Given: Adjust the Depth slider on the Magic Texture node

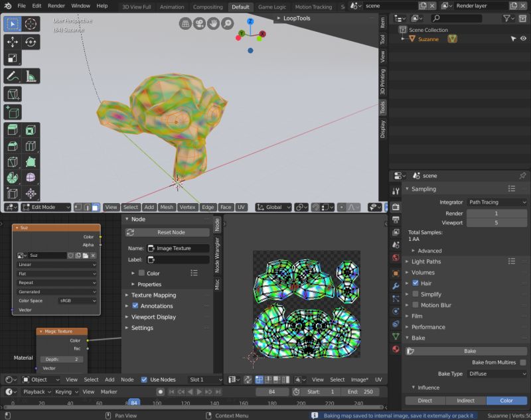Looking at the screenshot, I should tap(62, 359).
